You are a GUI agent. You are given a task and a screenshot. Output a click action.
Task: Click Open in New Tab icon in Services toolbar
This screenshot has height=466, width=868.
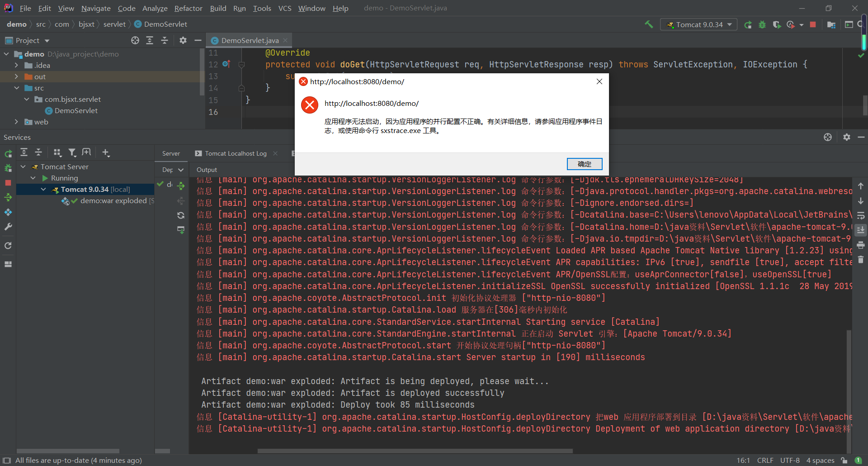point(86,152)
